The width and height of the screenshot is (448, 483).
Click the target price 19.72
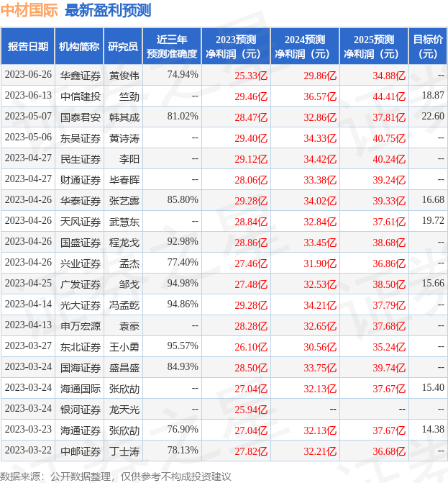[433, 221]
